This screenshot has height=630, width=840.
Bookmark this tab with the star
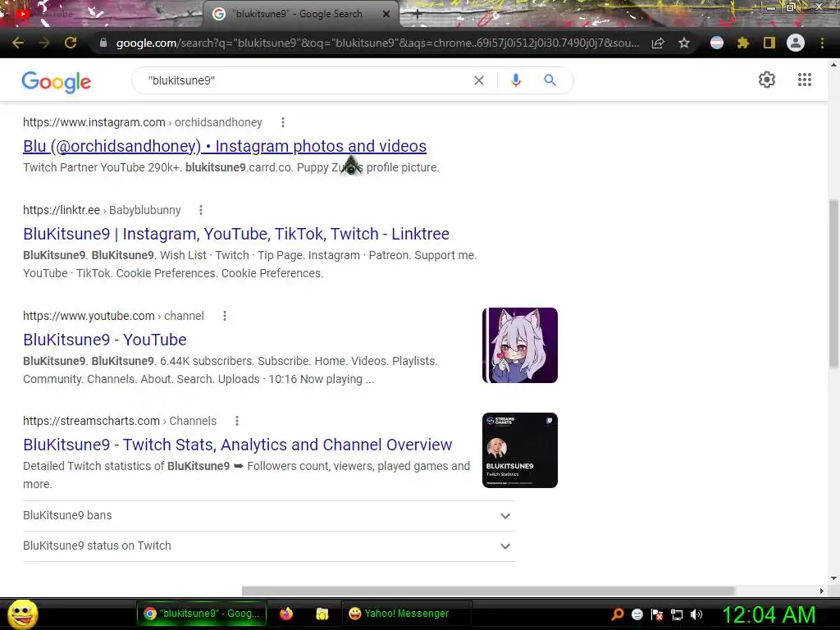(684, 43)
